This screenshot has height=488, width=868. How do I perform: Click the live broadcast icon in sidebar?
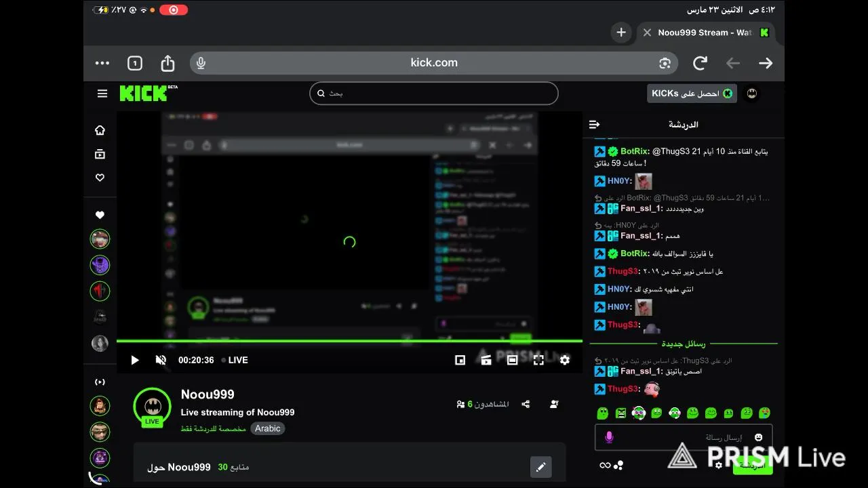(x=100, y=382)
